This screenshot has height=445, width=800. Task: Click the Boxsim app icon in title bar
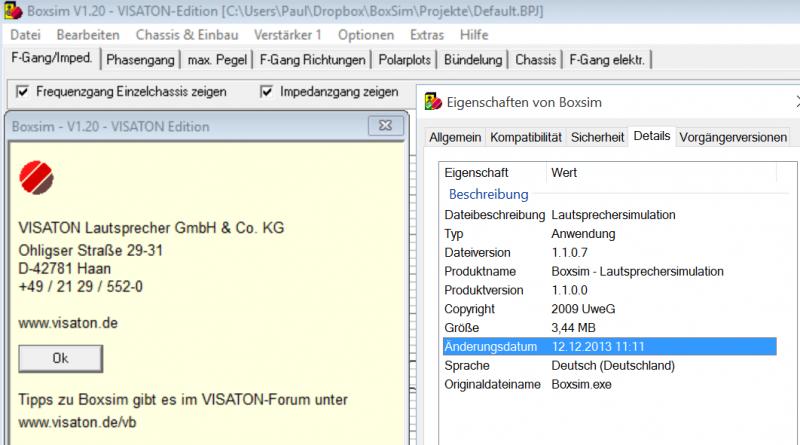(x=13, y=11)
